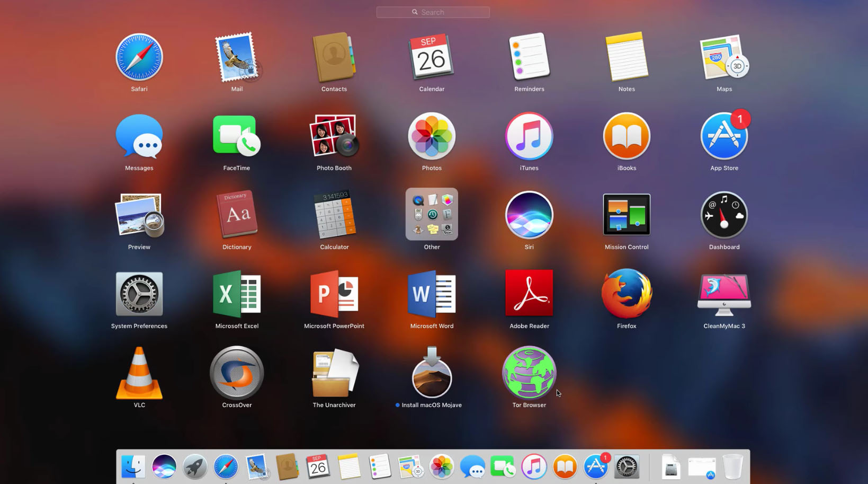Launch Microsoft Excel

coord(237,294)
